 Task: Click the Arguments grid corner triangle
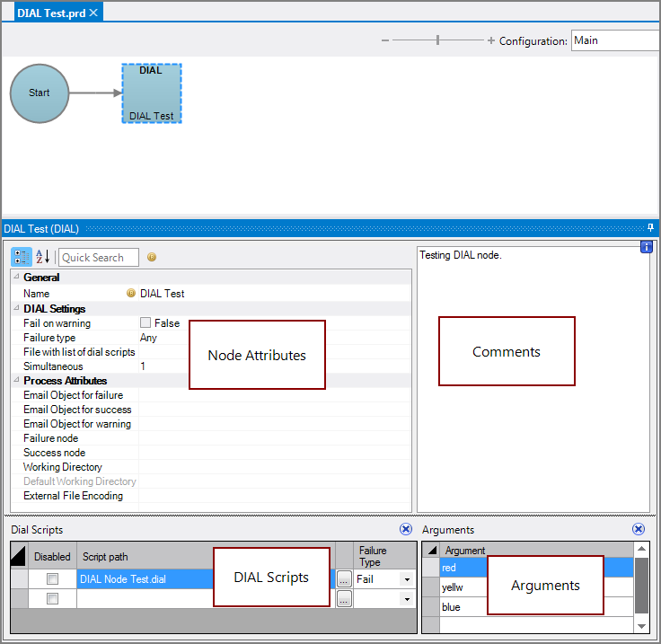point(432,550)
